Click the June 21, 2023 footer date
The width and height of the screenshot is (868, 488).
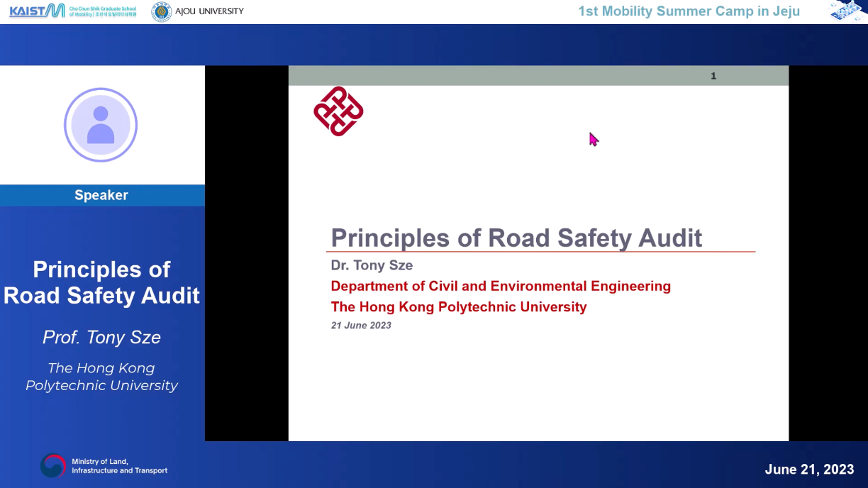tap(809, 469)
